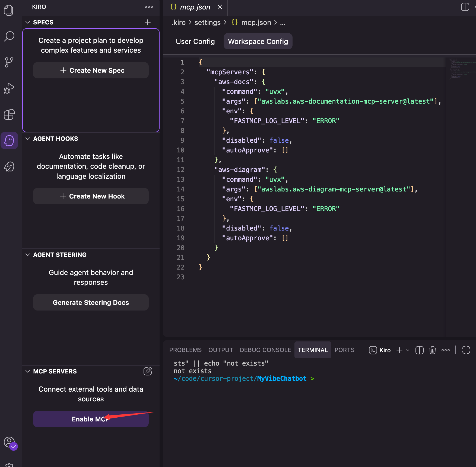Collapse the MCP SERVERS section

click(28, 371)
